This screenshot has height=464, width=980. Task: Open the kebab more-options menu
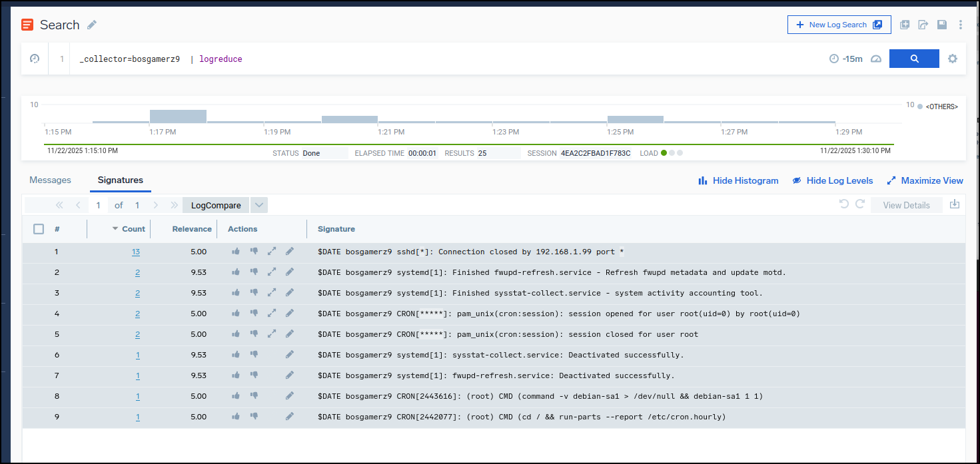tap(960, 25)
